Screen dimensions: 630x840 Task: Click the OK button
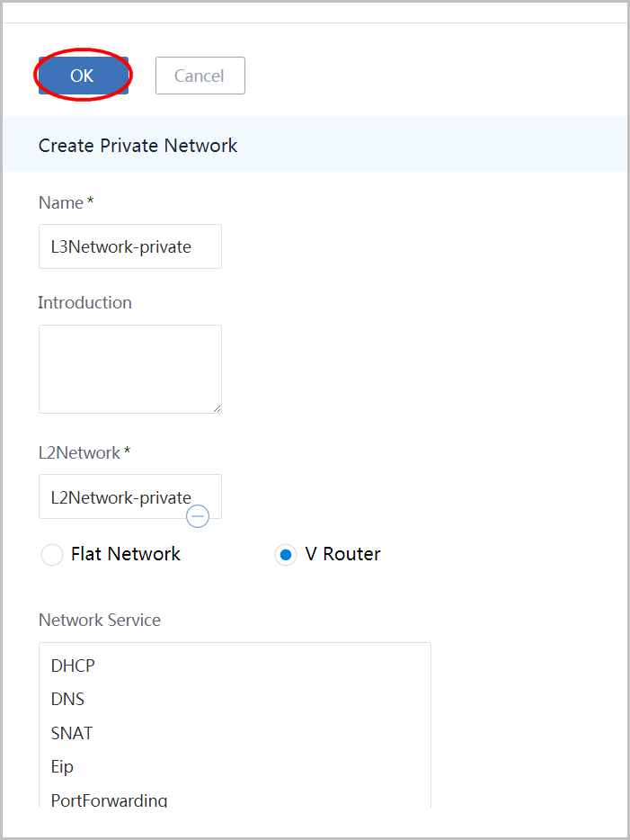[83, 76]
